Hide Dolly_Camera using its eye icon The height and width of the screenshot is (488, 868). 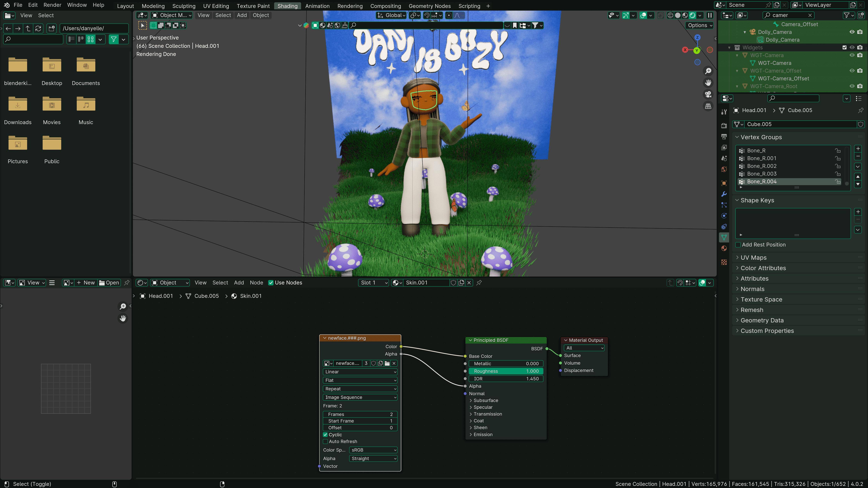852,32
